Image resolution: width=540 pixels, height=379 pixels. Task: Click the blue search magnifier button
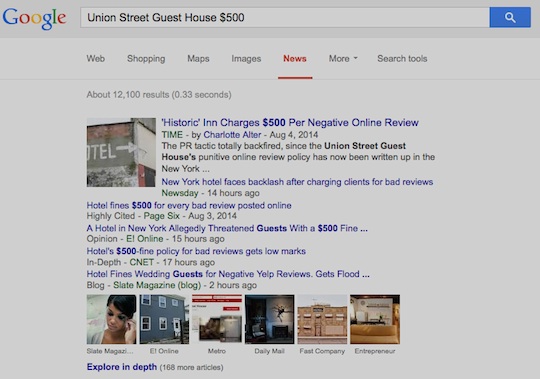click(x=510, y=17)
